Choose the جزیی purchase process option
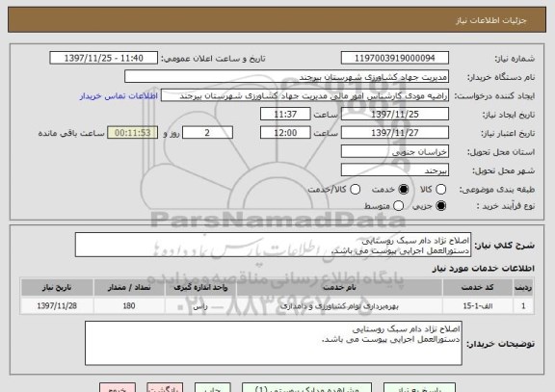The height and width of the screenshot is (392, 555). point(440,205)
